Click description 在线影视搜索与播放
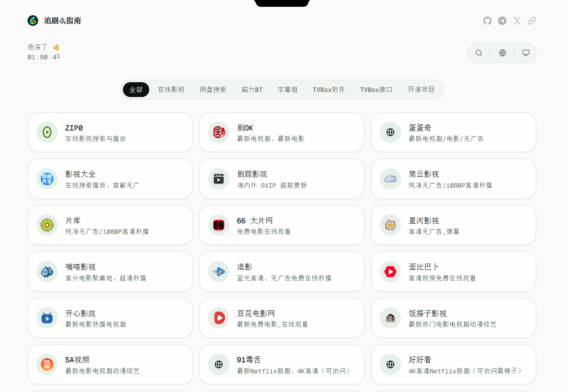 point(96,139)
